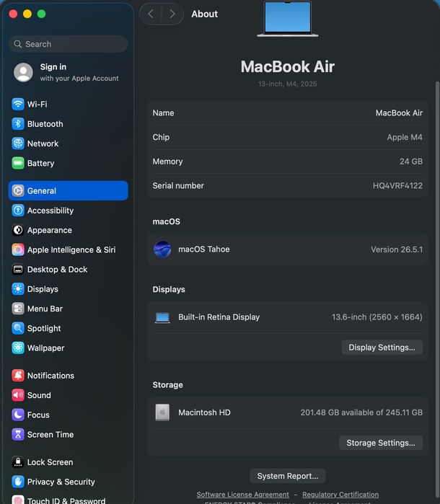Open Display Settings button
440x504 pixels.
click(x=382, y=348)
